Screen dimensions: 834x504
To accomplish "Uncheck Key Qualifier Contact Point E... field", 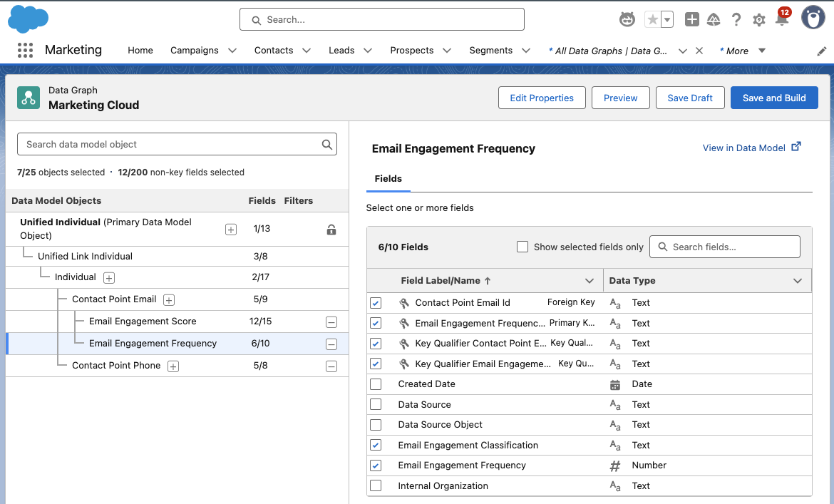I will coord(376,344).
